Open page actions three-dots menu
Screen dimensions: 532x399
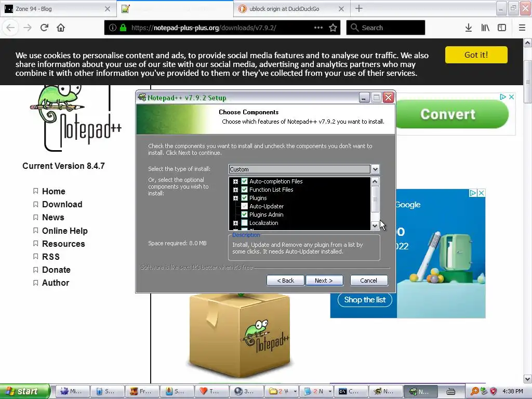[318, 28]
